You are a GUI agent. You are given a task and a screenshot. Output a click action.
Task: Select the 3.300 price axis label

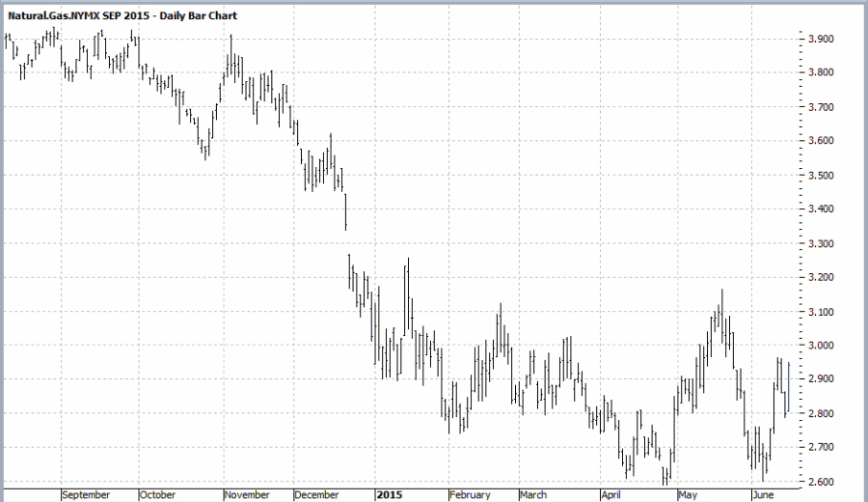[x=821, y=243]
